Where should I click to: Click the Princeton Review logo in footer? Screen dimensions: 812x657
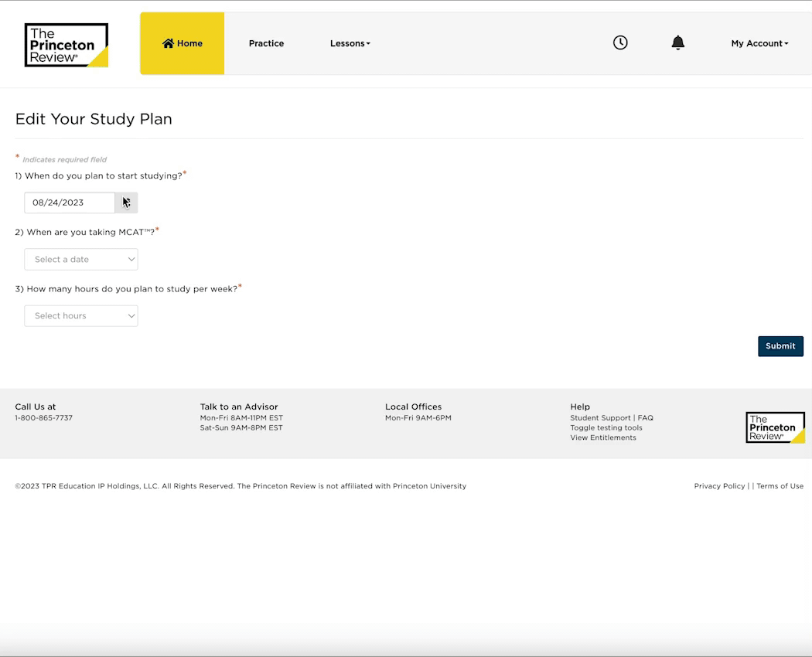[775, 427]
